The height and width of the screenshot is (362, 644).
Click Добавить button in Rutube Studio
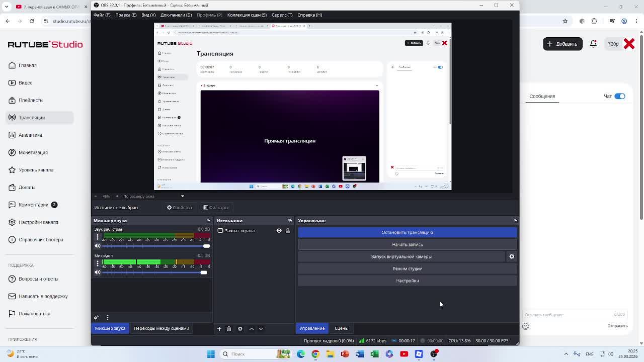point(562,44)
